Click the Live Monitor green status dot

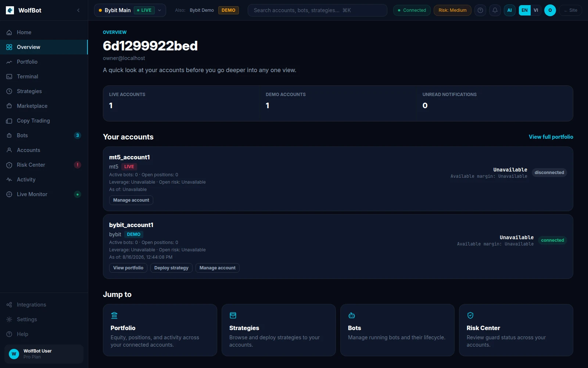78,194
